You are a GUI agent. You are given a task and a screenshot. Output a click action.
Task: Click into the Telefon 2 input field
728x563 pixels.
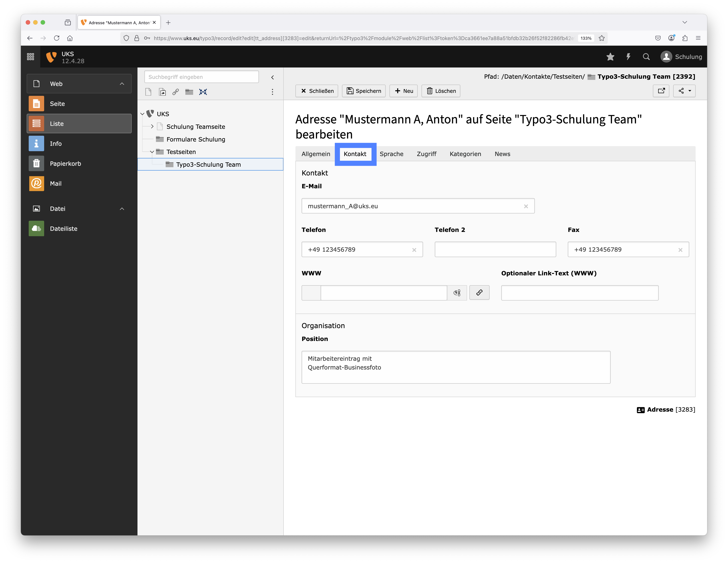click(495, 249)
